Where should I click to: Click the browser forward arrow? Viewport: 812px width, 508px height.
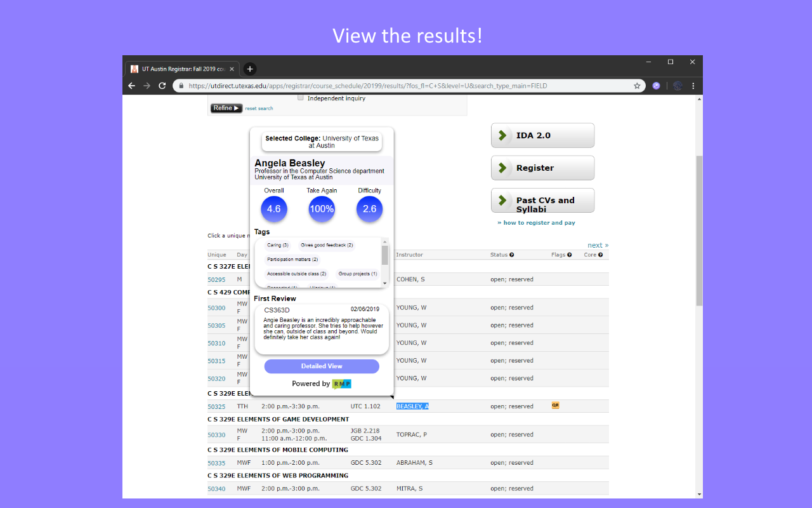tap(147, 86)
